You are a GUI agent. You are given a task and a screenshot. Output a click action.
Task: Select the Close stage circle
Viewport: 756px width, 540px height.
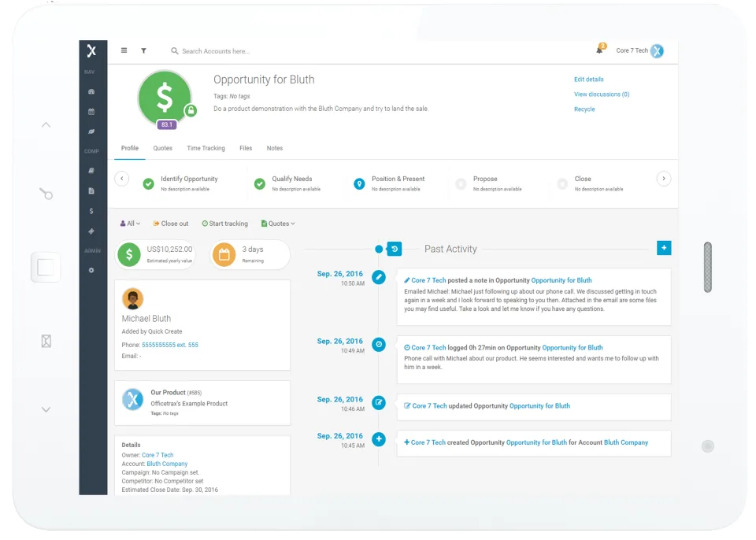pos(562,183)
